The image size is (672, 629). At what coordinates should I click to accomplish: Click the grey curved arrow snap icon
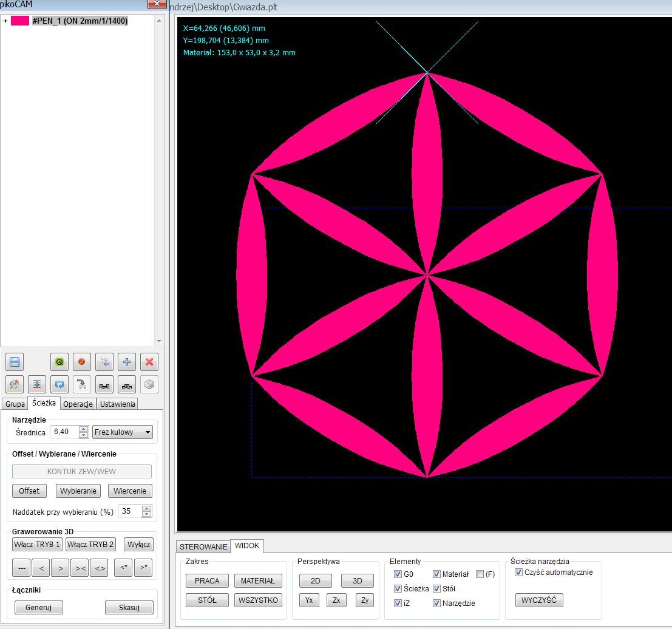pyautogui.click(x=82, y=384)
